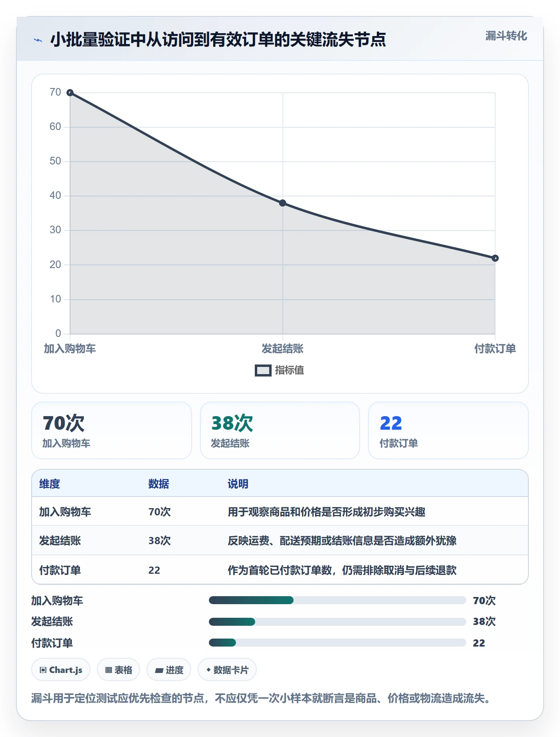
Task: Click the 说明 column header
Action: (238, 484)
